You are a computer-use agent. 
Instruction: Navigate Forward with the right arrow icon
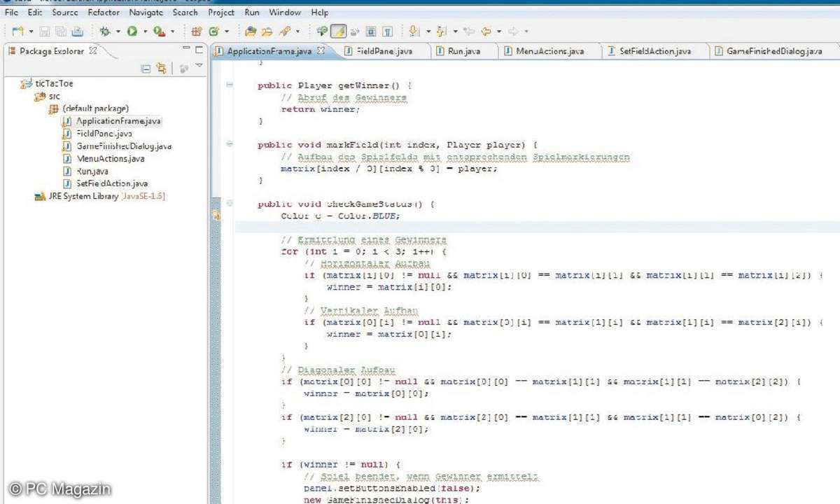(x=513, y=31)
